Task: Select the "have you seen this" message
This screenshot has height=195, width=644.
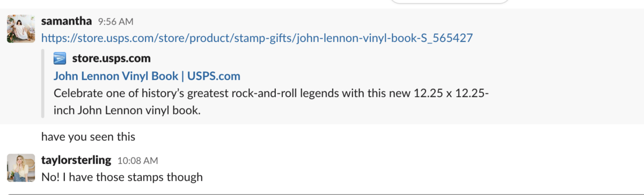Action: [88, 137]
